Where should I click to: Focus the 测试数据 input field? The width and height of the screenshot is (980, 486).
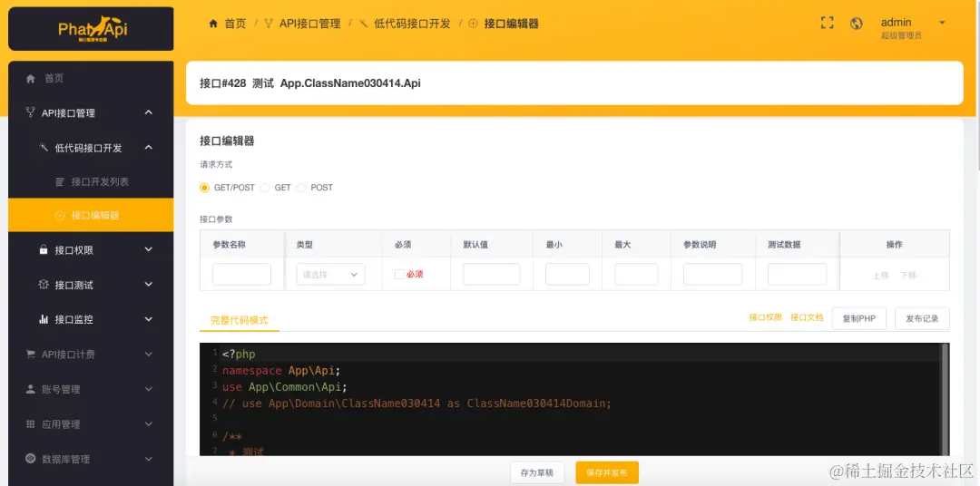(797, 274)
